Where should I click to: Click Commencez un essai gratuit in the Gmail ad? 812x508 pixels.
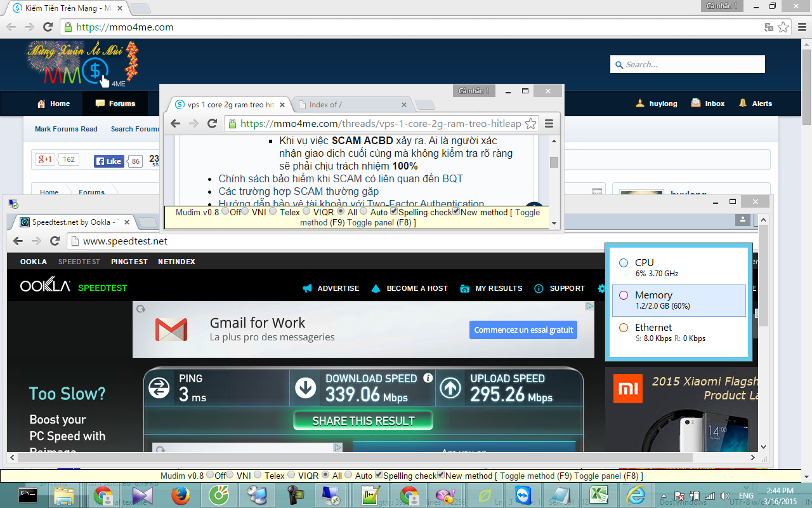tap(523, 330)
